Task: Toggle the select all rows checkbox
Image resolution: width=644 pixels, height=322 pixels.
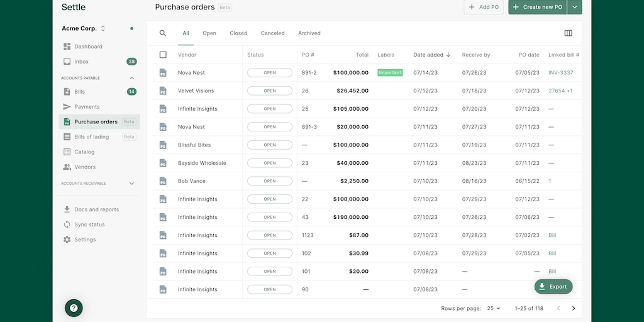Action: (x=163, y=55)
